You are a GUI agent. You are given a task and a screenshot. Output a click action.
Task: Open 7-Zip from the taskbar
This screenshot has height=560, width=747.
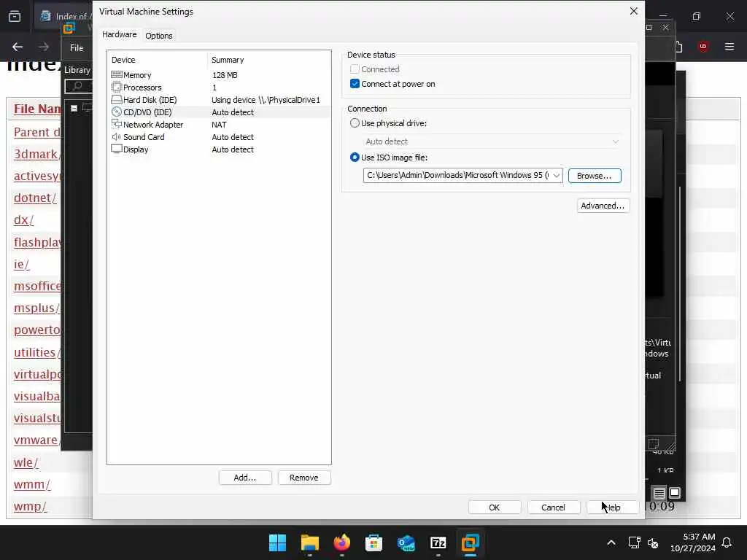click(438, 542)
